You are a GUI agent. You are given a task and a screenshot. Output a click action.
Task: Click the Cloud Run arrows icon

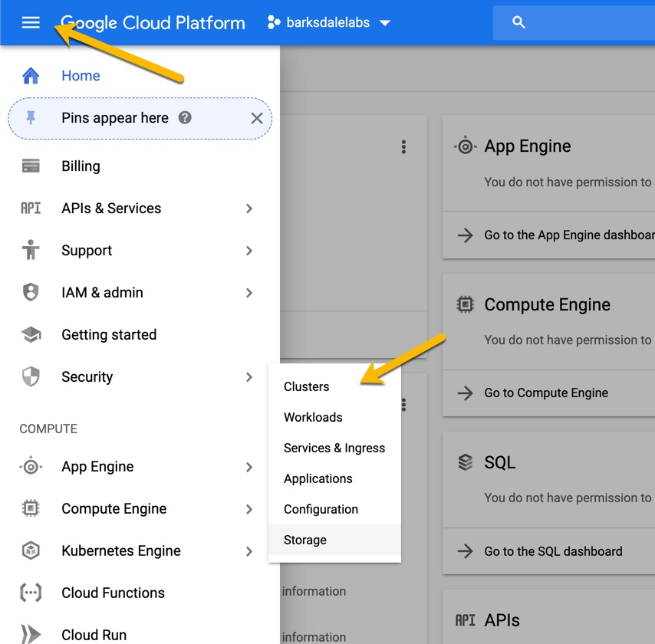pos(31,634)
